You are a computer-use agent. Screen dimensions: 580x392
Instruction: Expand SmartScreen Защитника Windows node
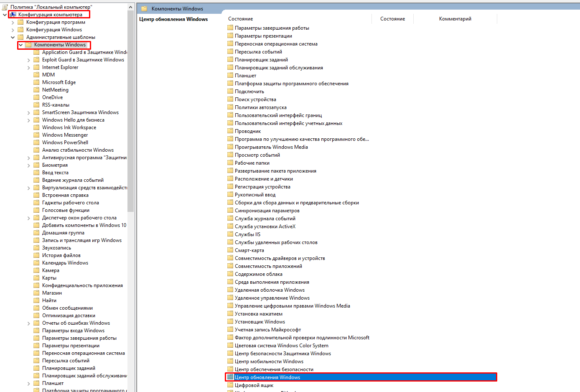pyautogui.click(x=28, y=113)
